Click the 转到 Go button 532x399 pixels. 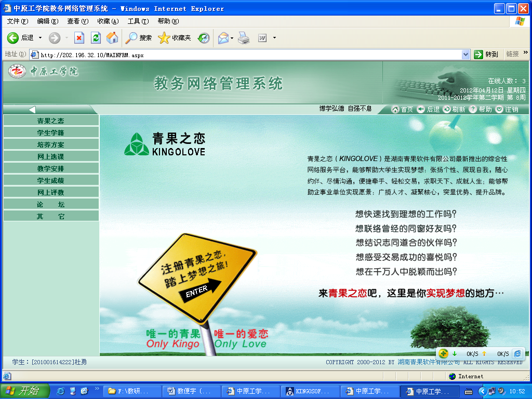[x=486, y=54]
